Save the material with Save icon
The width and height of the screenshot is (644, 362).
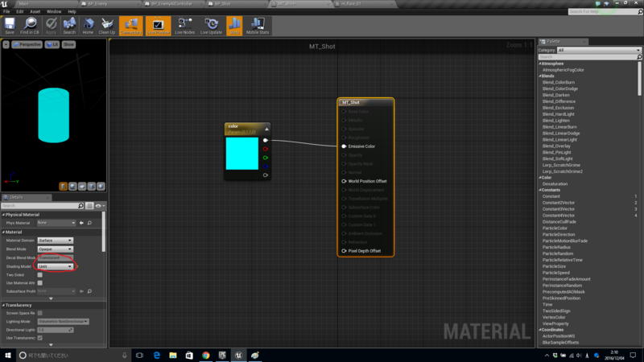(10, 26)
